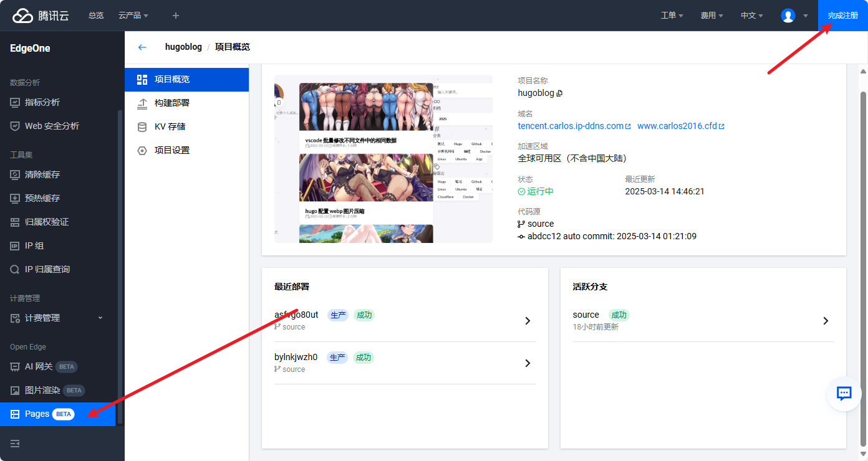The height and width of the screenshot is (461, 868).
Task: Click the IP 组 icon
Action: 15,245
